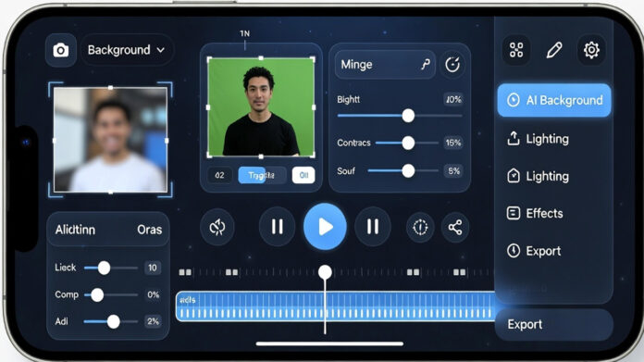644x362 pixels.
Task: Click the reset circular icon beside Minge
Action: point(452,65)
